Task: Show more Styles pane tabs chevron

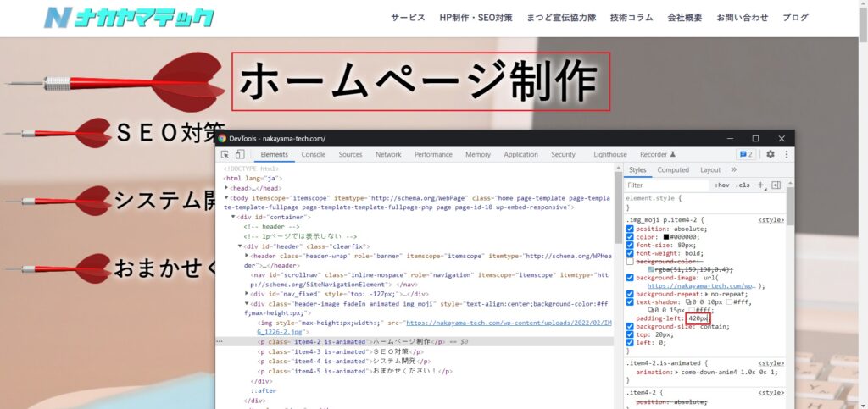Action: 734,169
